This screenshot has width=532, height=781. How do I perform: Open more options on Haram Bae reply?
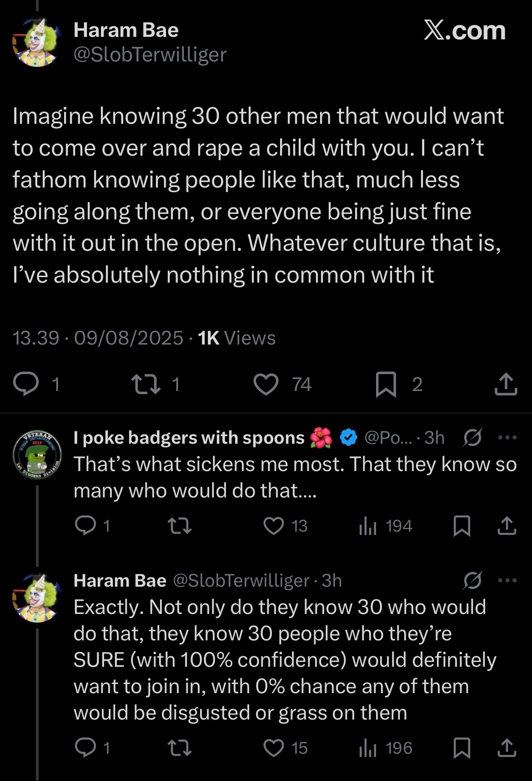(x=507, y=580)
